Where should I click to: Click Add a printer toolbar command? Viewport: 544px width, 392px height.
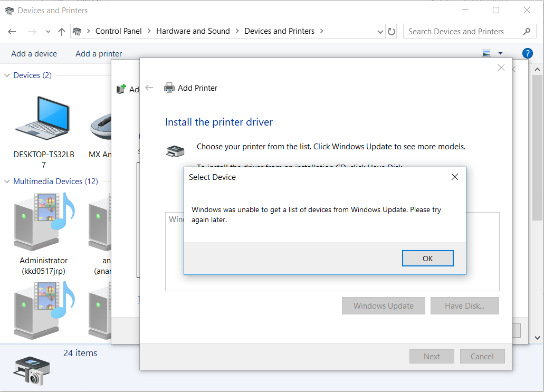pyautogui.click(x=99, y=54)
